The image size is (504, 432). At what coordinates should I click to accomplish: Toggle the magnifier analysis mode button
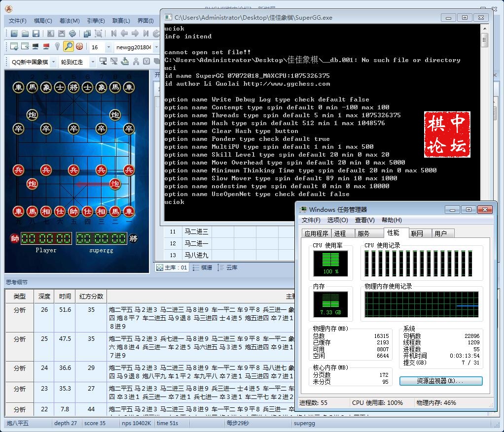pyautogui.click(x=69, y=46)
